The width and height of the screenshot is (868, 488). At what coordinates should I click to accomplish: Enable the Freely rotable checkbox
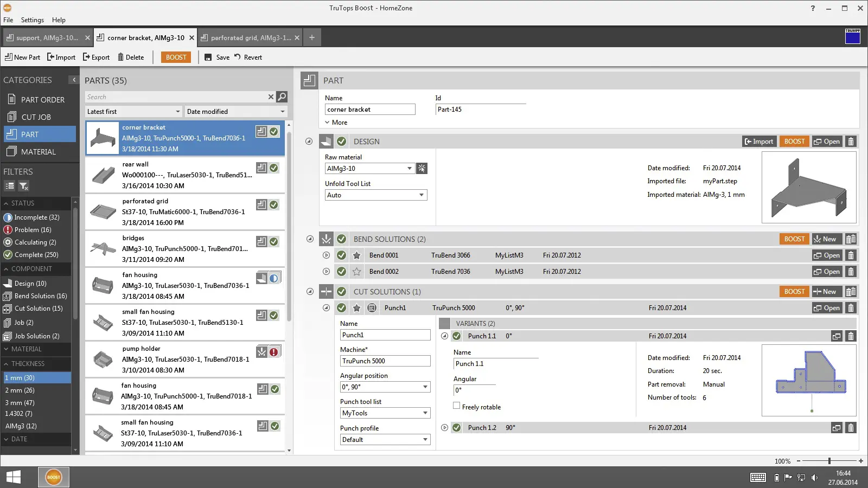(457, 406)
